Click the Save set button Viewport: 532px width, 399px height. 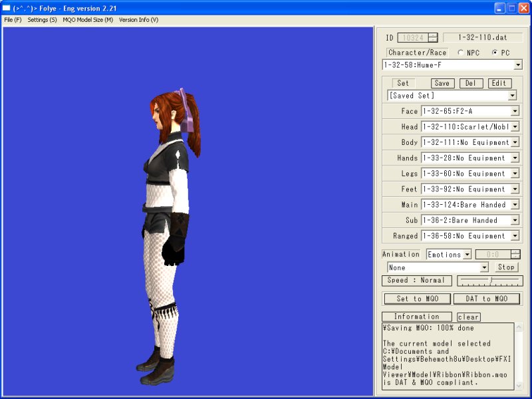pyautogui.click(x=442, y=83)
